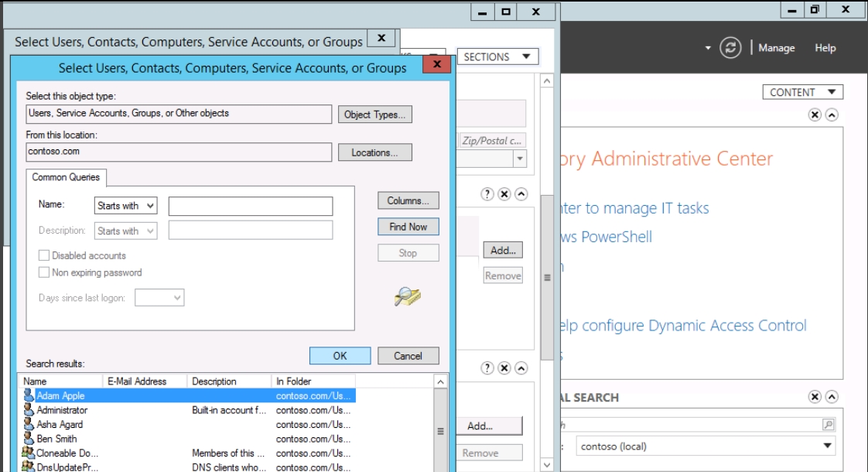The image size is (868, 472).
Task: Click the search magnifier icon in Global Search
Action: 828,425
